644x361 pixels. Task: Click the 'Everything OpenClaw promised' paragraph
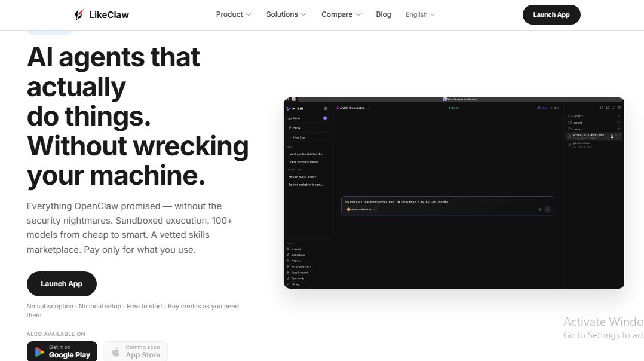[x=130, y=228]
